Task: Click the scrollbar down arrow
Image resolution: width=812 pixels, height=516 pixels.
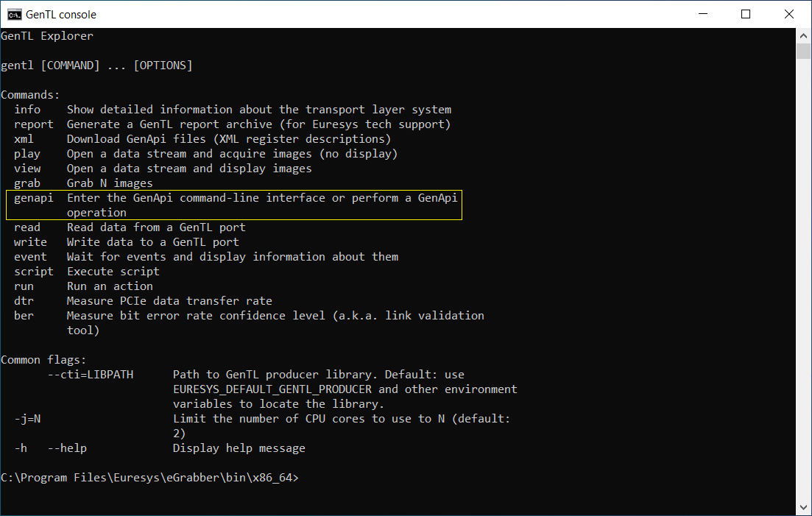Action: (x=804, y=508)
